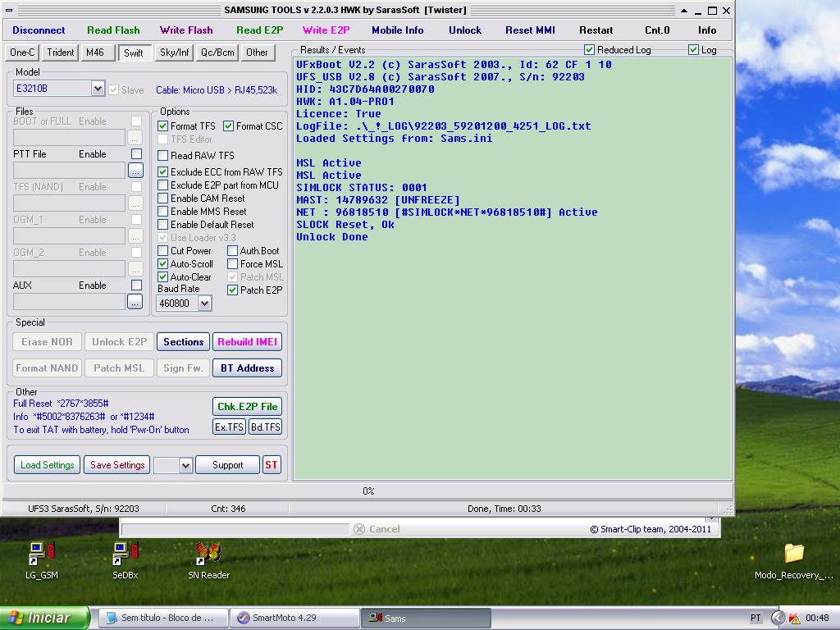Enable the PTT File checkbox

(x=137, y=153)
